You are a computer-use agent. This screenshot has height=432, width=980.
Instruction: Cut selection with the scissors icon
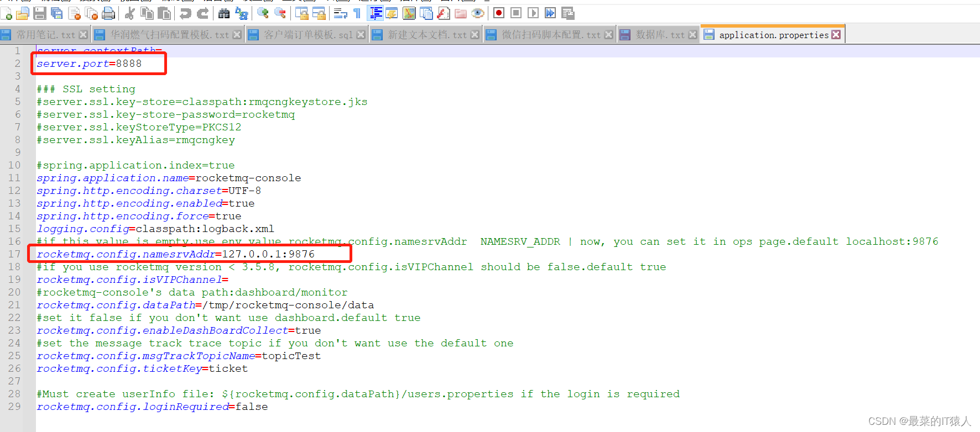tap(130, 13)
